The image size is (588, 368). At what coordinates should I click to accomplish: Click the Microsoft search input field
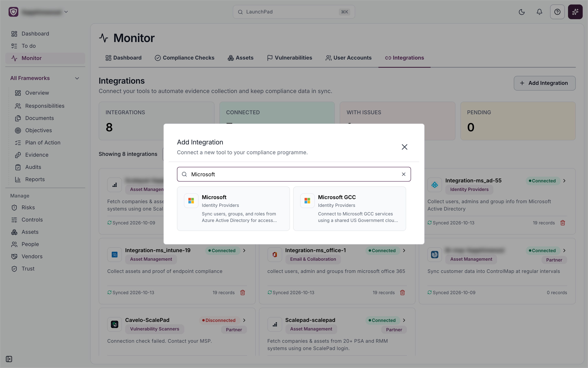point(294,174)
